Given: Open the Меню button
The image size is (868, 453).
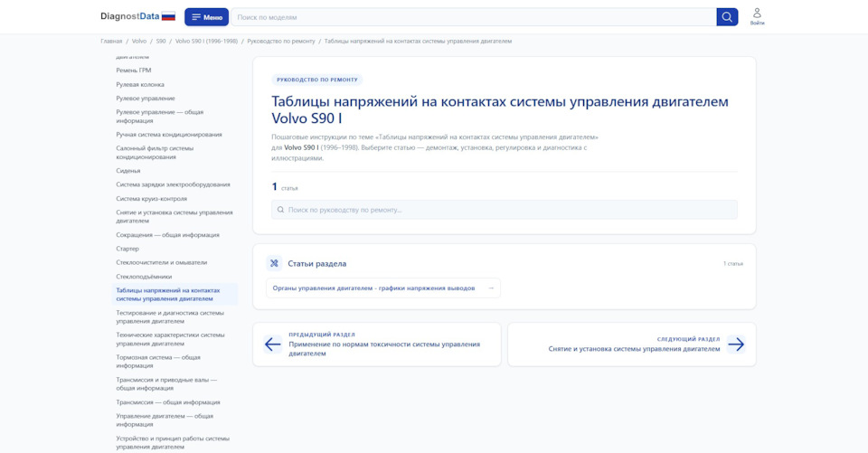Looking at the screenshot, I should (206, 17).
